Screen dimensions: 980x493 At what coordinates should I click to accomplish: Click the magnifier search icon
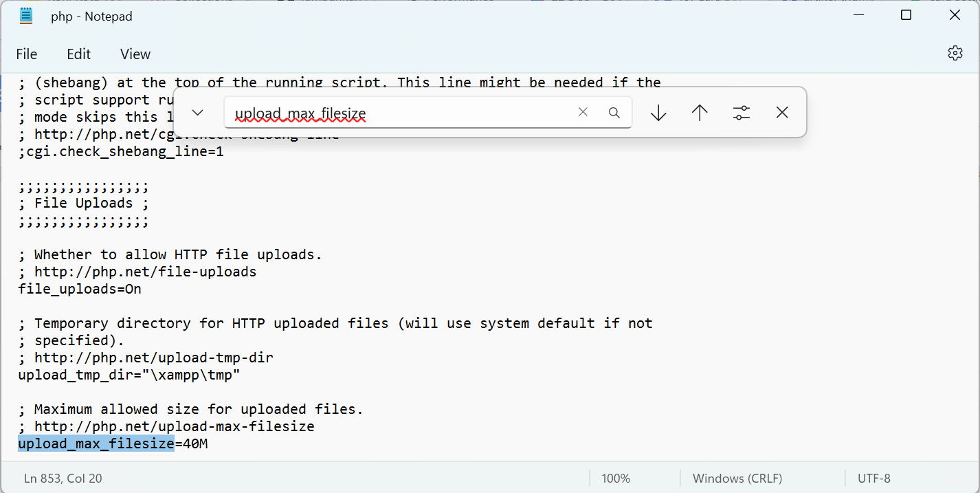[614, 112]
